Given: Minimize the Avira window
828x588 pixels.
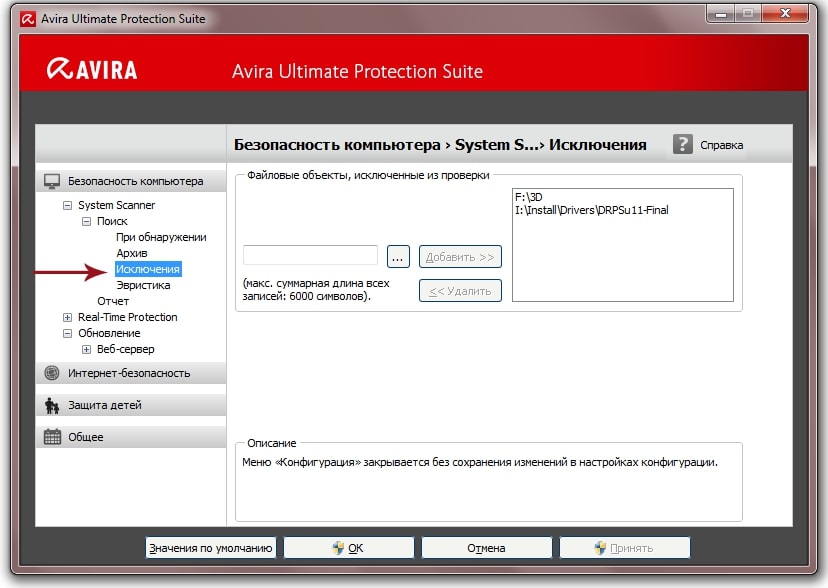Looking at the screenshot, I should tap(721, 14).
